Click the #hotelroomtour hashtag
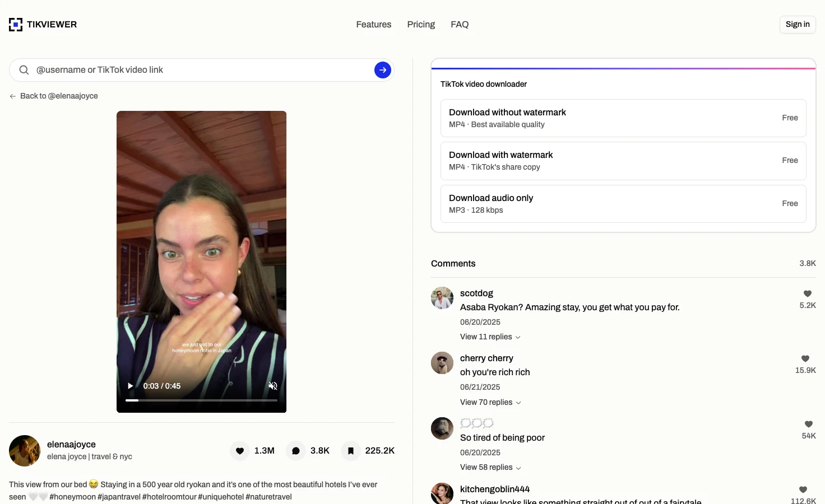 [x=169, y=497]
